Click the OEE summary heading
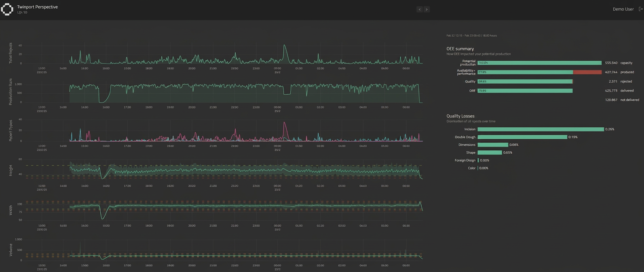This screenshot has width=644, height=272. [x=460, y=49]
